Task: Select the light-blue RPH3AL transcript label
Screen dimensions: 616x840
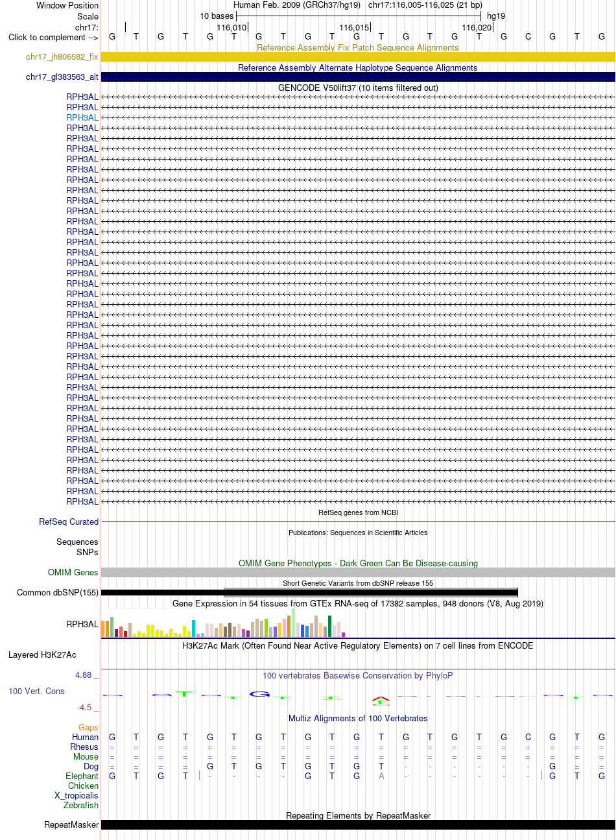Action: [82, 117]
